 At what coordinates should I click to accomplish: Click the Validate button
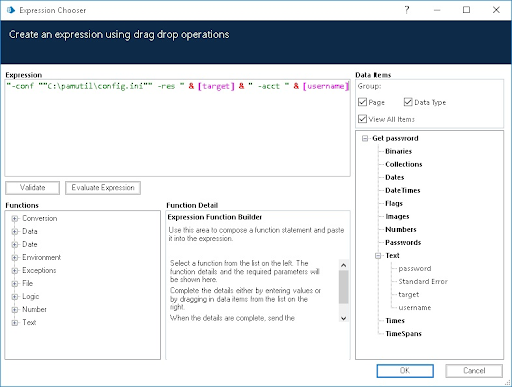(x=32, y=188)
